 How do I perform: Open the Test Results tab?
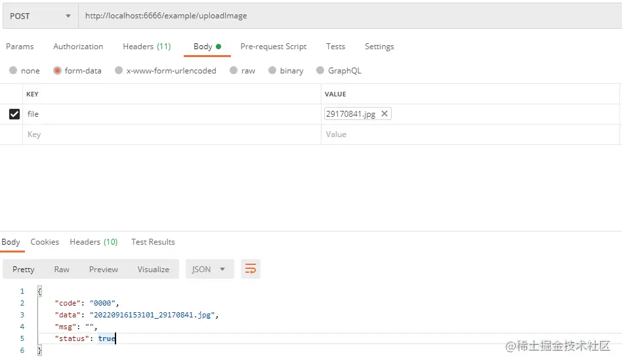click(x=153, y=242)
